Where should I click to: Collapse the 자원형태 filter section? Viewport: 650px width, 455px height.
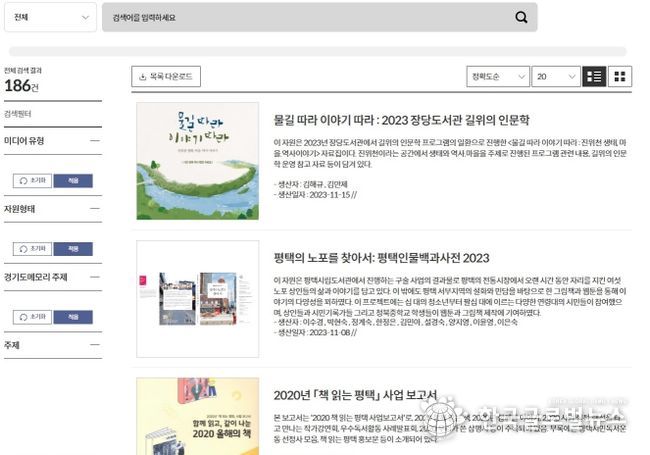tap(95, 208)
